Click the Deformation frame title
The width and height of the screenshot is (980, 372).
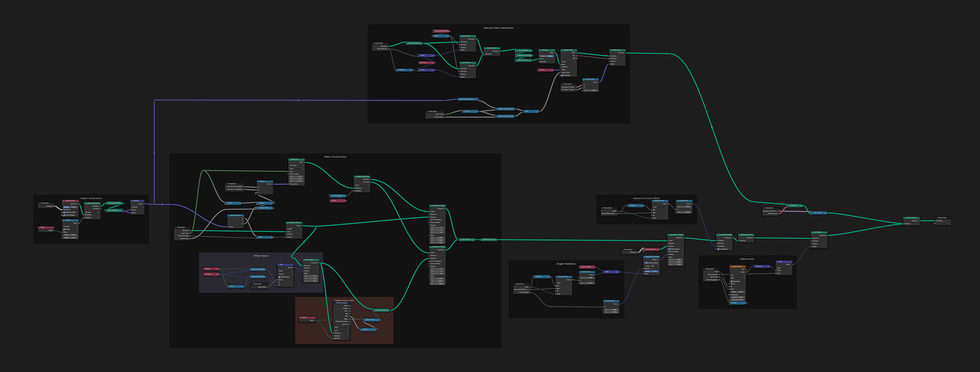(747, 259)
